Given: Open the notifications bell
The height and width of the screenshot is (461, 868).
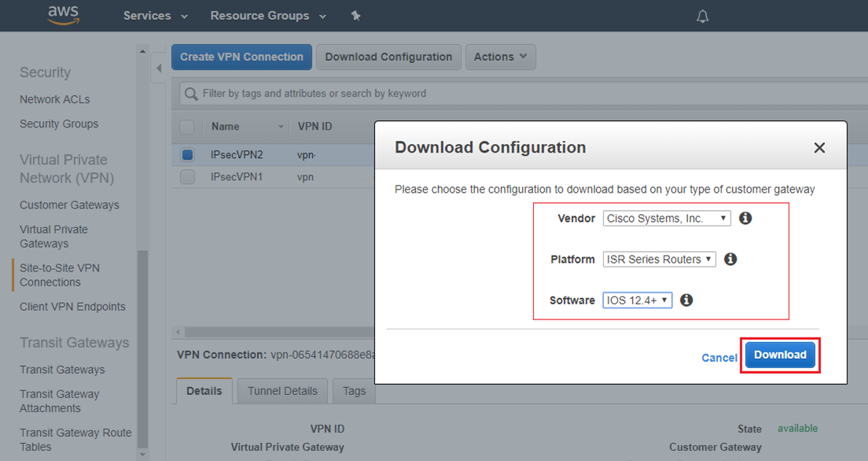Looking at the screenshot, I should click(x=702, y=16).
